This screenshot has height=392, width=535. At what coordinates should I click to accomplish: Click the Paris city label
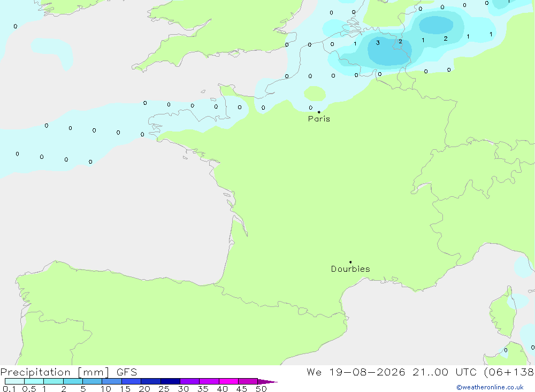tap(319, 119)
